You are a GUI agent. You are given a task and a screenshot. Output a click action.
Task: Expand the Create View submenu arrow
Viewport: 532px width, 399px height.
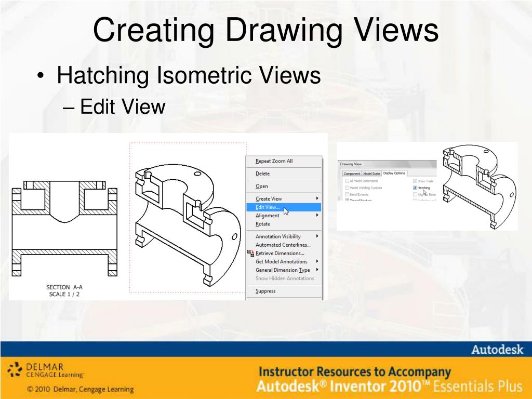[317, 198]
